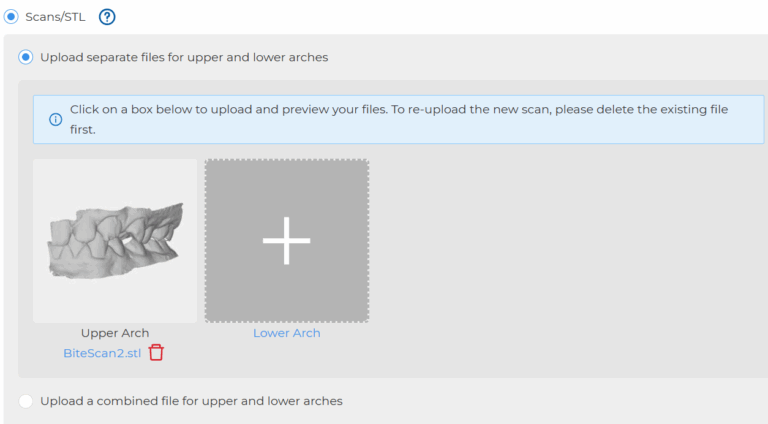Viewport: 768px width, 424px height.
Task: Delete the BiteScan2.stl file with trash icon
Action: coord(156,353)
